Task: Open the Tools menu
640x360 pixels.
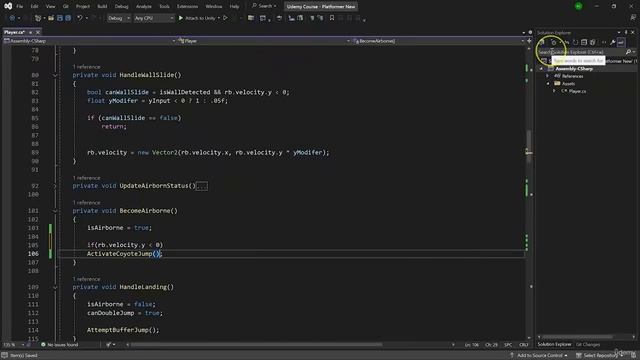Action: point(164,7)
